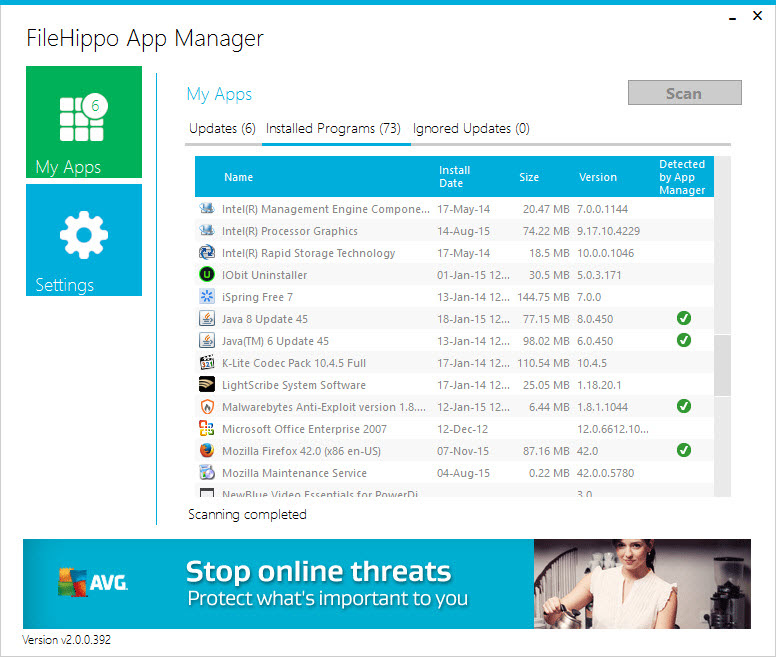Select the Installed Programs (73) tab
Screen dimensions: 776x657
point(333,129)
